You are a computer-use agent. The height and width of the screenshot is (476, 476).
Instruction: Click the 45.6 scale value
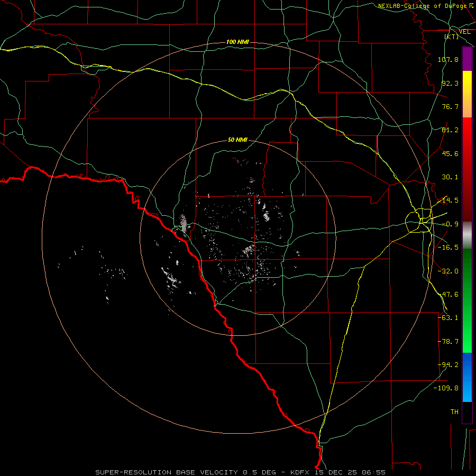click(450, 153)
